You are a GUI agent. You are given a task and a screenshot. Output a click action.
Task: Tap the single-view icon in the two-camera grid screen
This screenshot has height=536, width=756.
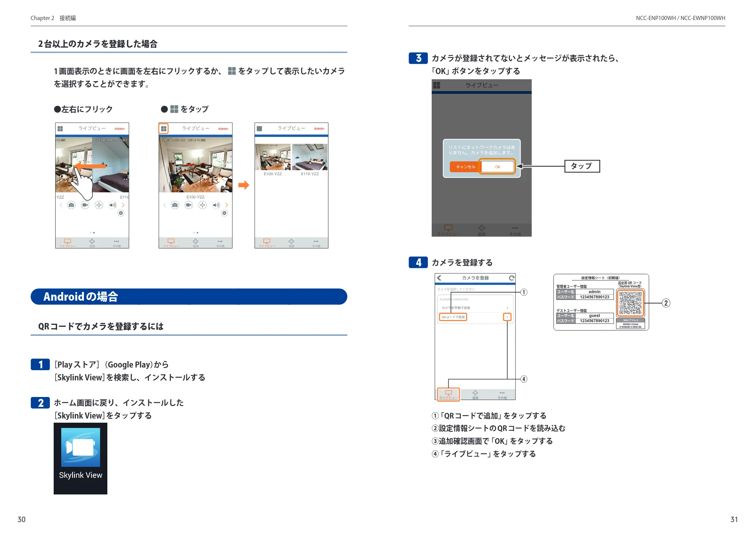coord(259,129)
